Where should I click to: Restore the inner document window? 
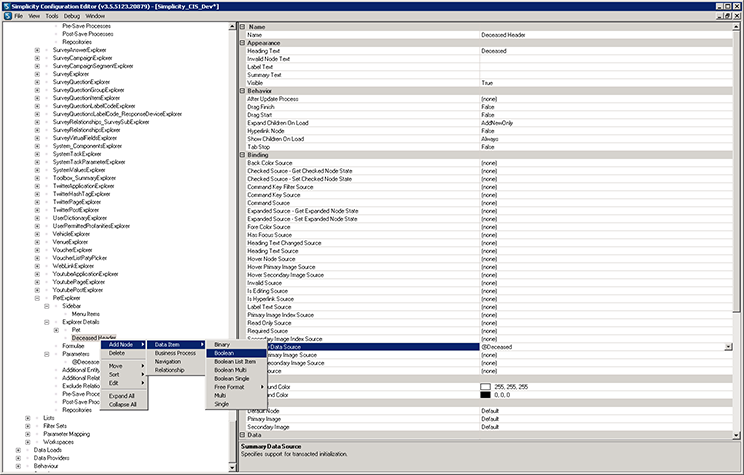pyautogui.click(x=728, y=16)
